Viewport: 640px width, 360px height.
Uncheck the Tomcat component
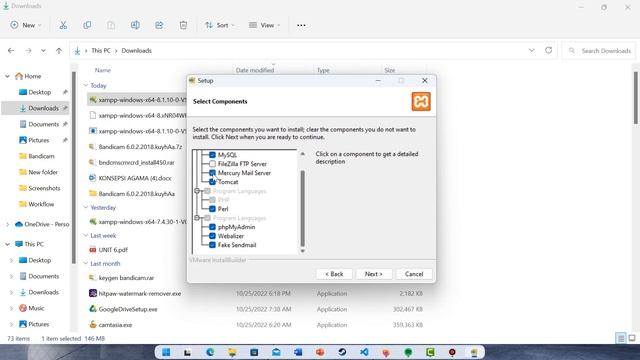pos(212,182)
